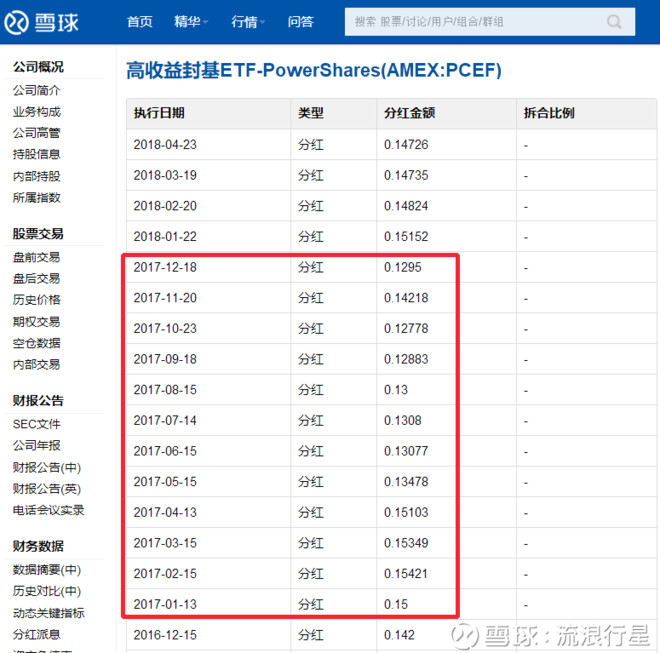
Task: Open the 首页 nav item
Action: 140,21
